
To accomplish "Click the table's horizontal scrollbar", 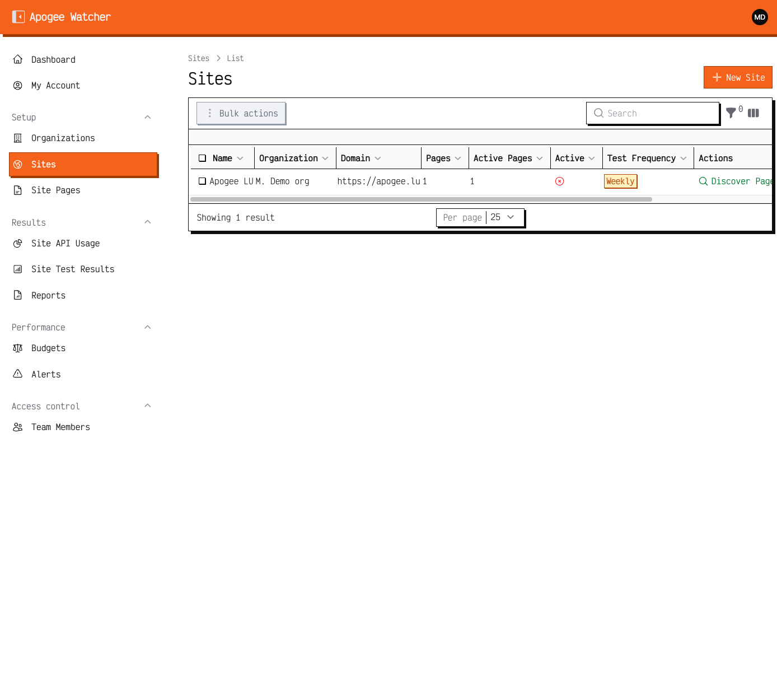I will pyautogui.click(x=421, y=199).
